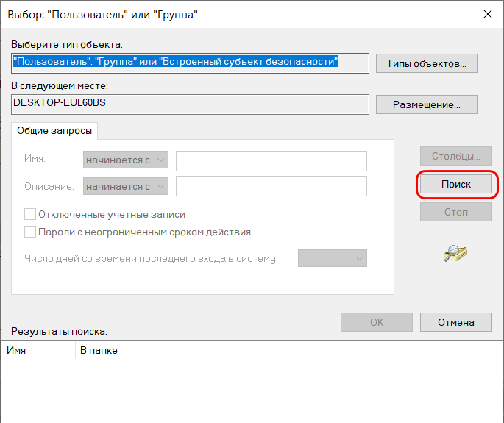Click the 'Столбцы...' button

[x=455, y=156]
